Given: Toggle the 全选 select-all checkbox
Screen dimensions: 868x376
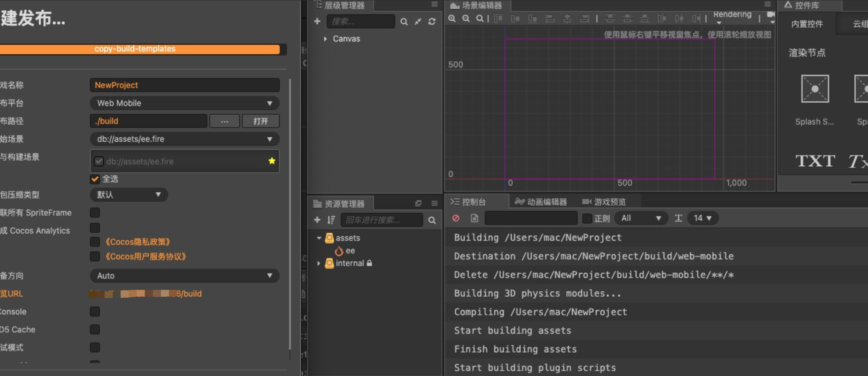Looking at the screenshot, I should [95, 179].
